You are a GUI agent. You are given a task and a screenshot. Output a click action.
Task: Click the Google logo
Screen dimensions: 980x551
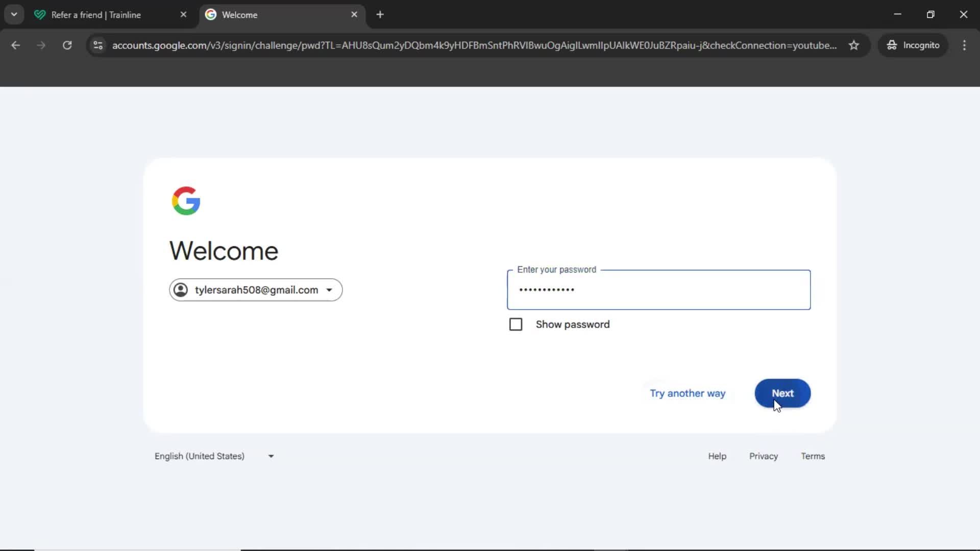pyautogui.click(x=186, y=201)
